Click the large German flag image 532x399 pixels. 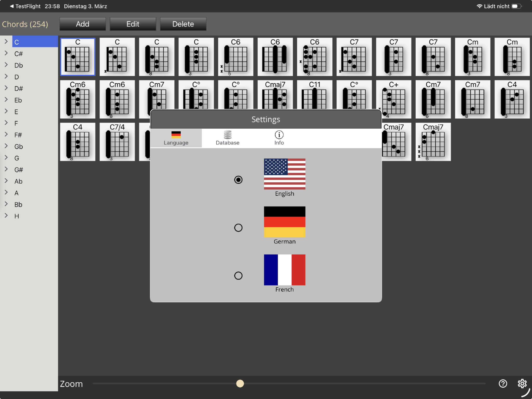(284, 222)
